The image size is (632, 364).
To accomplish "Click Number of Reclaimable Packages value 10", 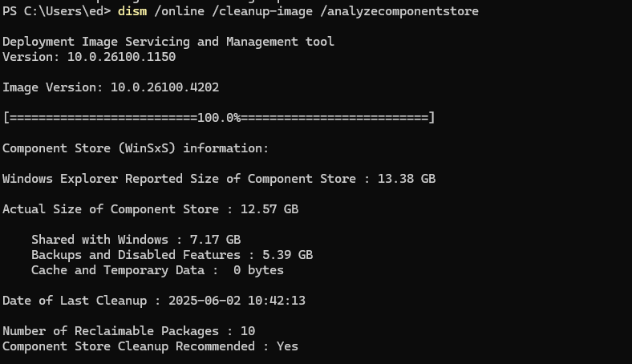I will click(x=248, y=331).
